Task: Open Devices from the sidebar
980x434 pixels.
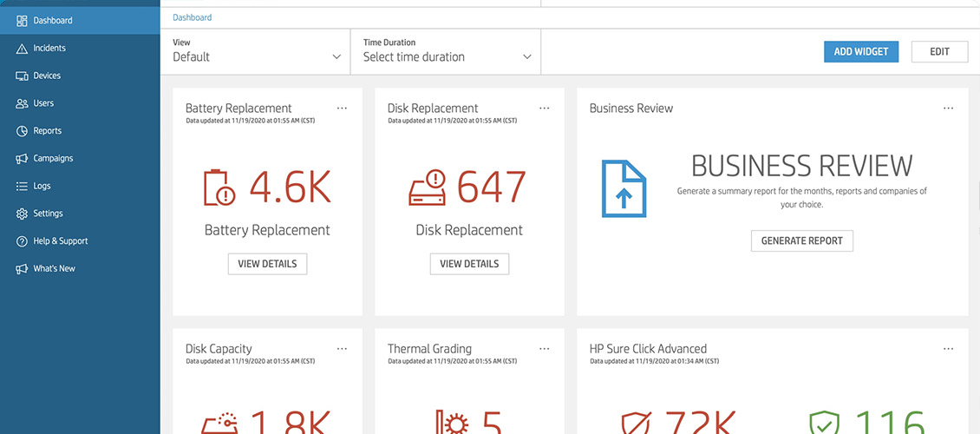Action: pyautogui.click(x=80, y=76)
